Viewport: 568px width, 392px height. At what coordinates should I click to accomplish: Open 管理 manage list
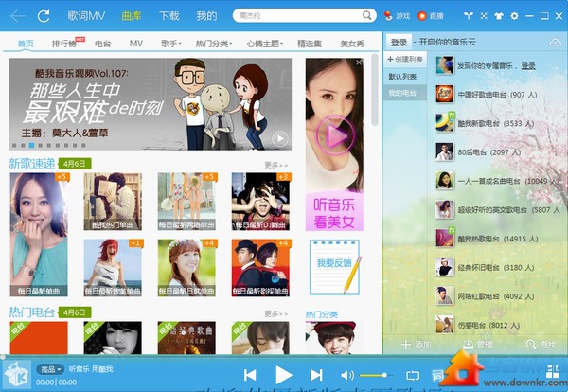tap(478, 344)
